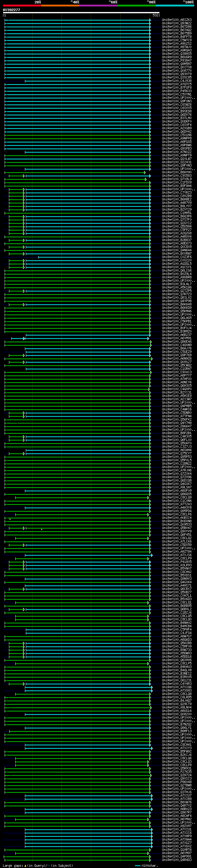Image resolution: width=197 pixels, height=868 pixels.
Task: Select the label UniRef100_O22431
Action: [x=177, y=162]
